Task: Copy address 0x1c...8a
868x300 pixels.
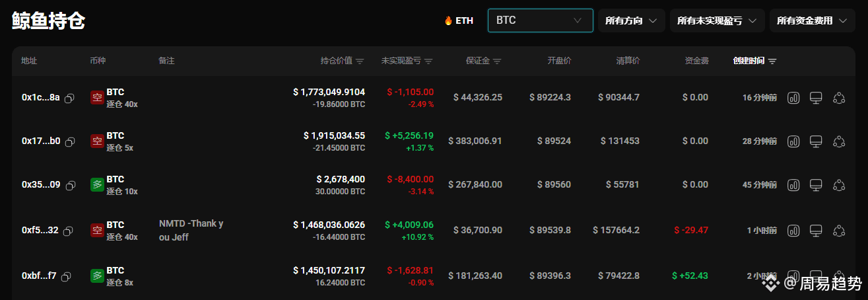Action: click(69, 98)
